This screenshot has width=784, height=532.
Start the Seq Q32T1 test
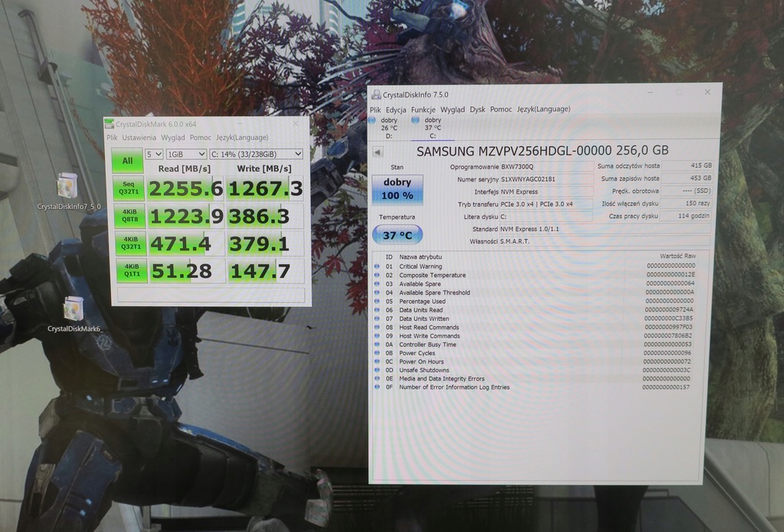tap(129, 188)
